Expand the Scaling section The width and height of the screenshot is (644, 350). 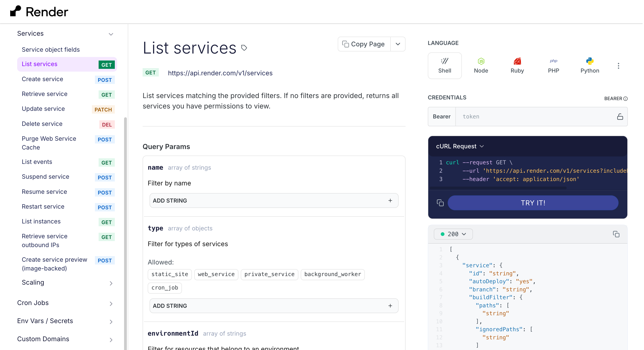point(111,283)
